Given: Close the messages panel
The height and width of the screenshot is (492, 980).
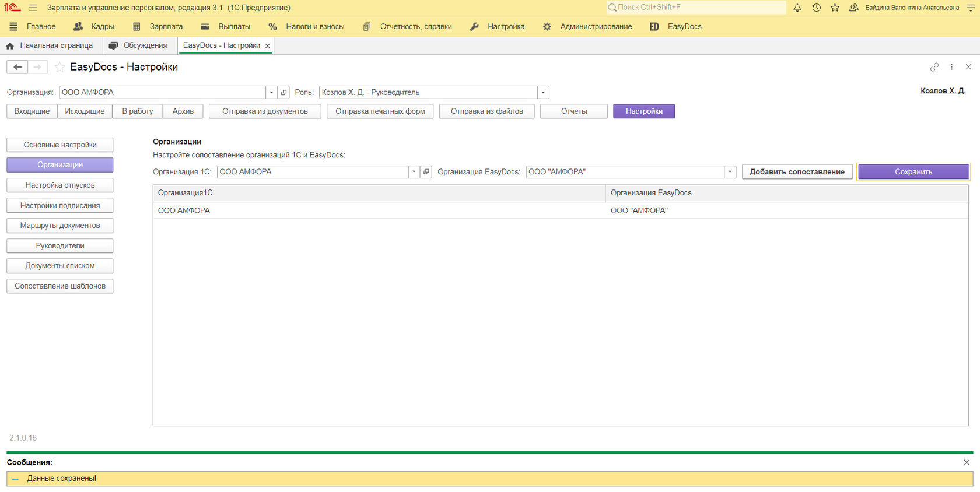Looking at the screenshot, I should [967, 462].
